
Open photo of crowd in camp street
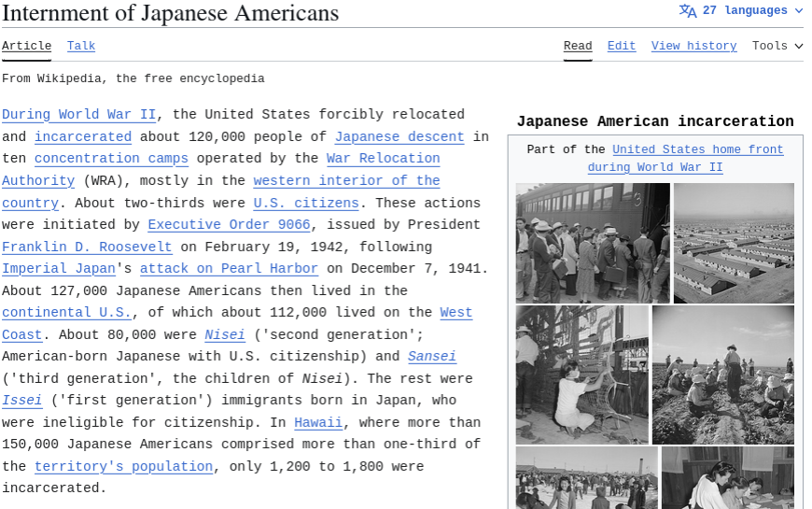(x=587, y=478)
